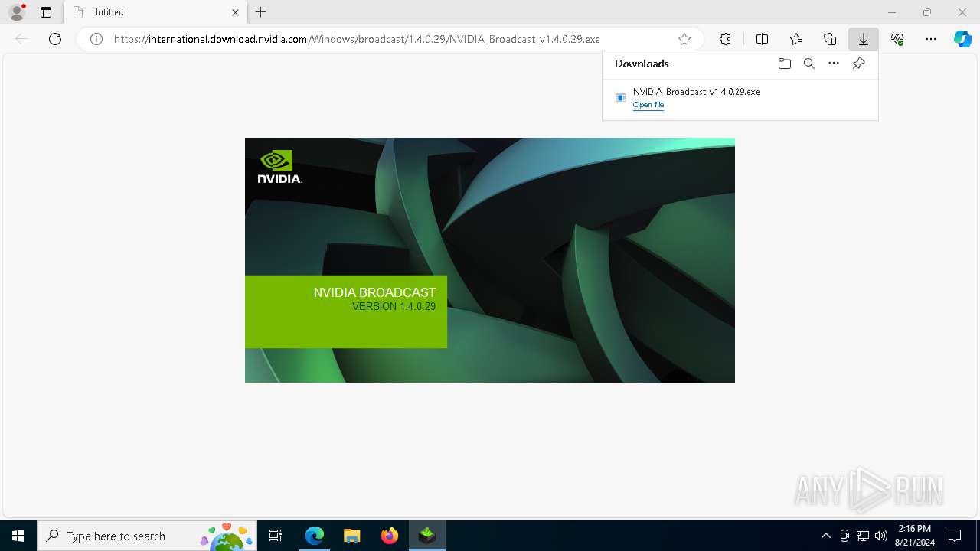Open more options in Downloads panel

coord(834,64)
